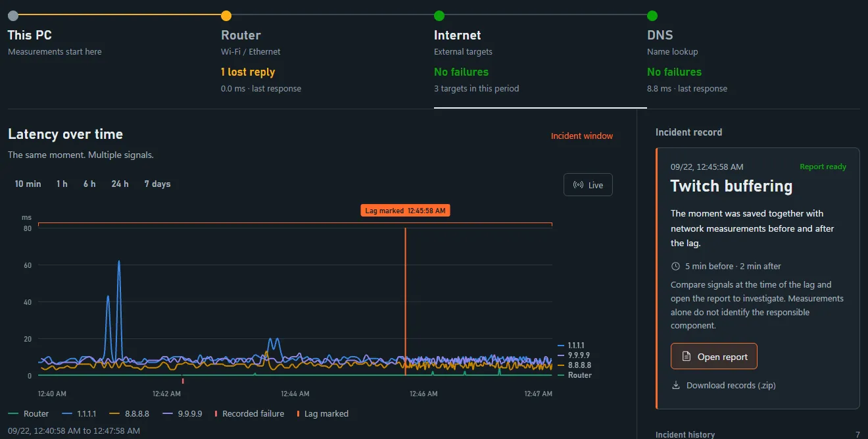Toggle 9.9.9.9 series in chart legend
Viewport: 868px width, 439px height.
pos(181,414)
